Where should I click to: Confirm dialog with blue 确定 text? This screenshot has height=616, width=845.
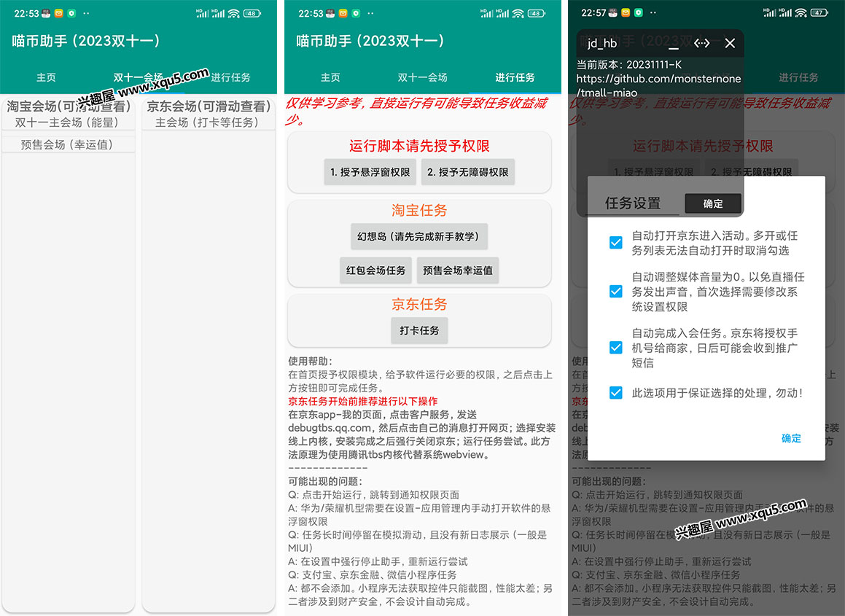point(791,438)
